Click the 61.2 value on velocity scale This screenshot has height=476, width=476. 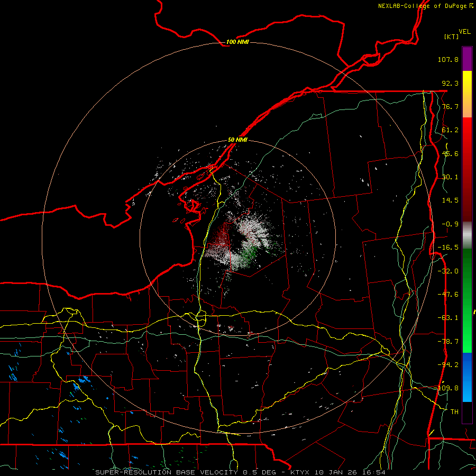pyautogui.click(x=450, y=130)
